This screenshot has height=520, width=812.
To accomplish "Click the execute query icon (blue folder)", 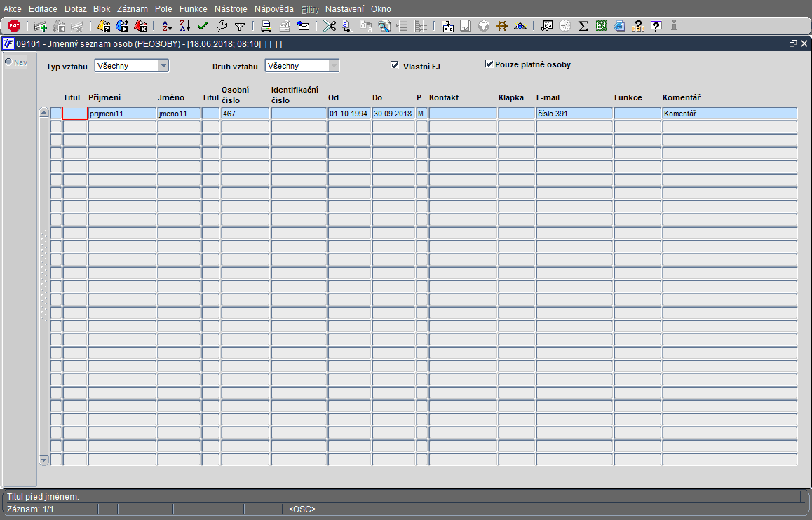I will (122, 26).
